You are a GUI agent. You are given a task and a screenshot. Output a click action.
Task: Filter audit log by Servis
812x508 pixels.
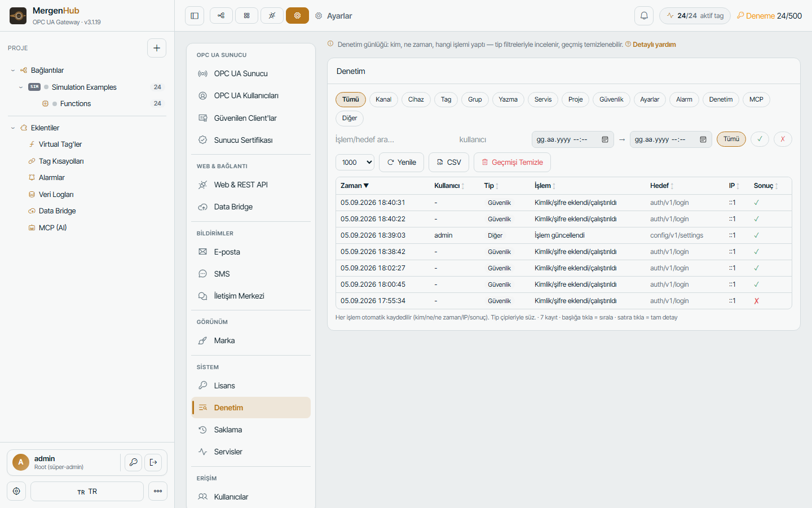543,99
